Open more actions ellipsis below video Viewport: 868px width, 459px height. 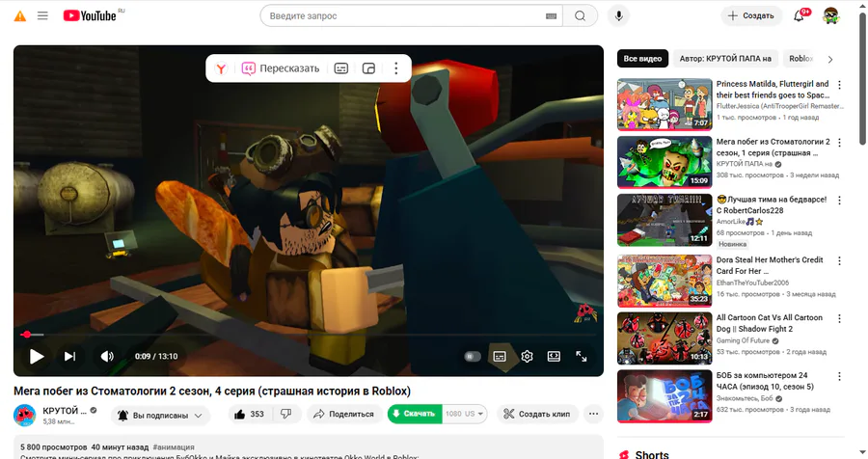(593, 414)
